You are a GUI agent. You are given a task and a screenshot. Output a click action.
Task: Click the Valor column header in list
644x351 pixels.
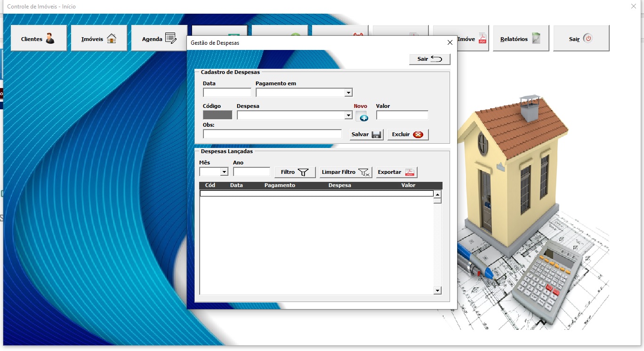pos(408,185)
